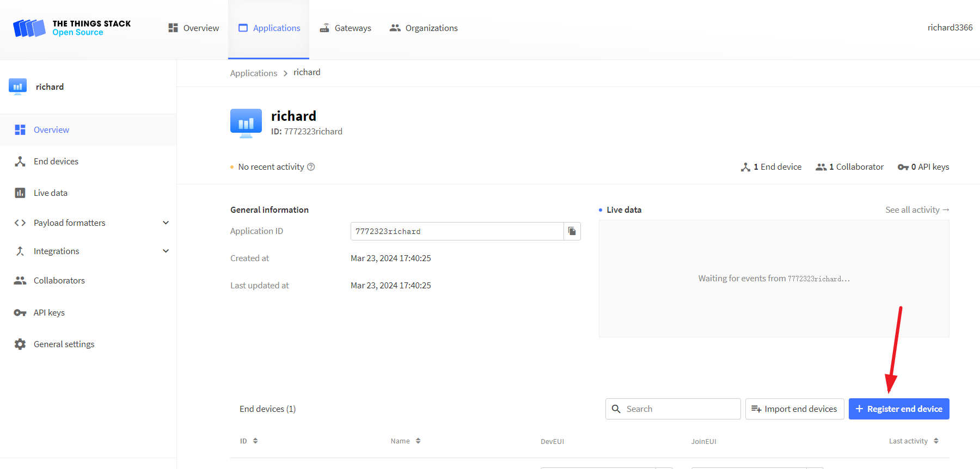Open Live data in sidebar
This screenshot has width=980, height=469.
(x=51, y=193)
